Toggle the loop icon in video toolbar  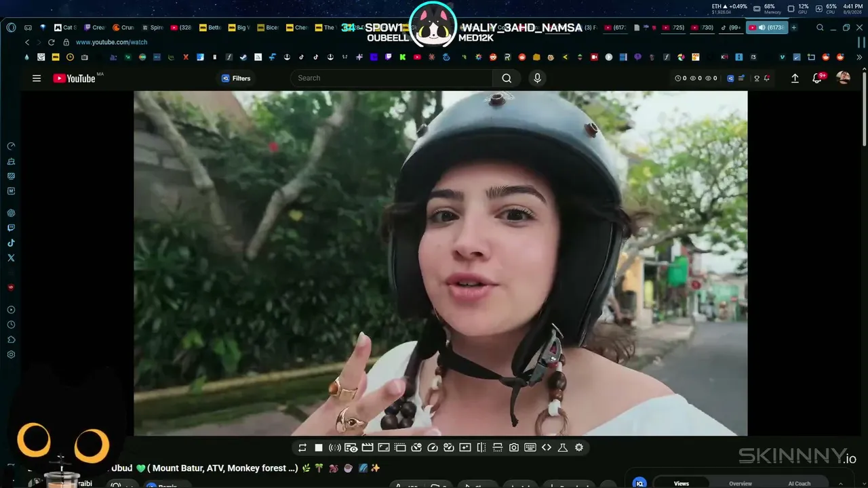302,447
